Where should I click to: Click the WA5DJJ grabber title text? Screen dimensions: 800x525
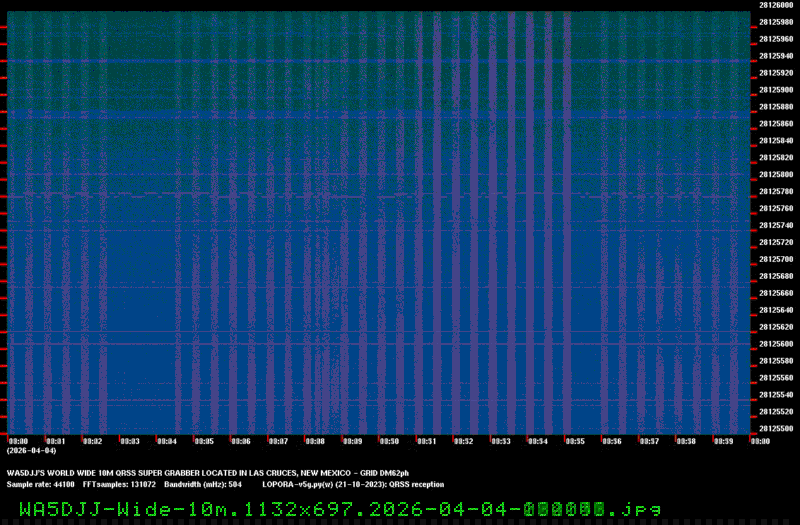tap(208, 472)
